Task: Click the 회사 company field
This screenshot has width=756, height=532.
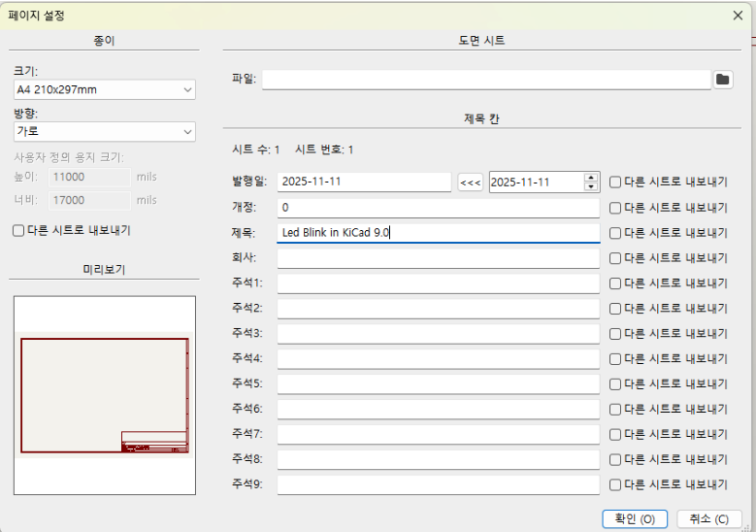Action: tap(439, 258)
